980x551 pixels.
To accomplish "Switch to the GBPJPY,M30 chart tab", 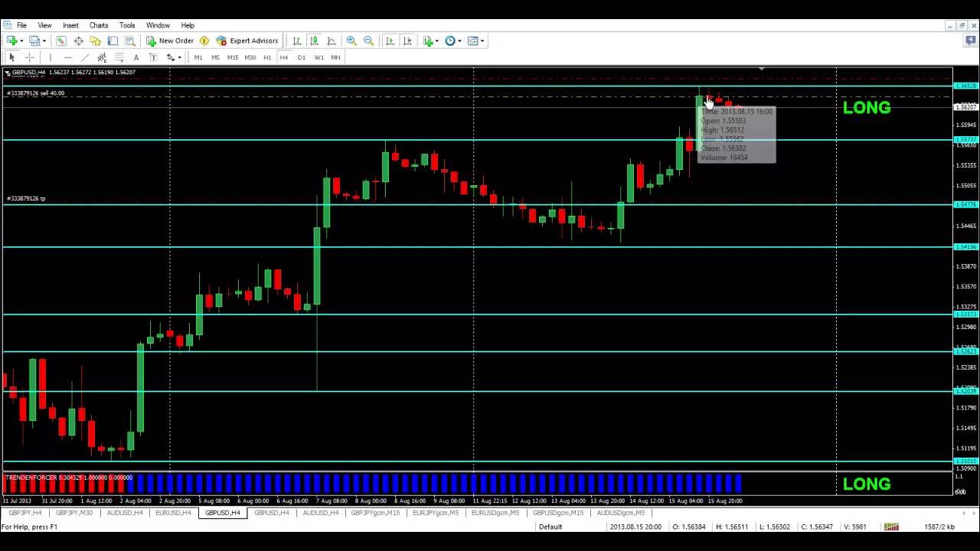I will (74, 513).
